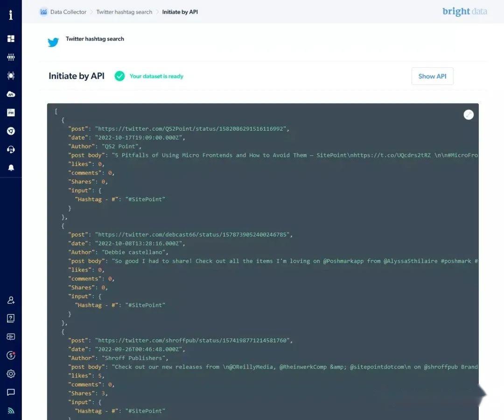
Task: Click the info icon atop the sidebar
Action: [11, 15]
